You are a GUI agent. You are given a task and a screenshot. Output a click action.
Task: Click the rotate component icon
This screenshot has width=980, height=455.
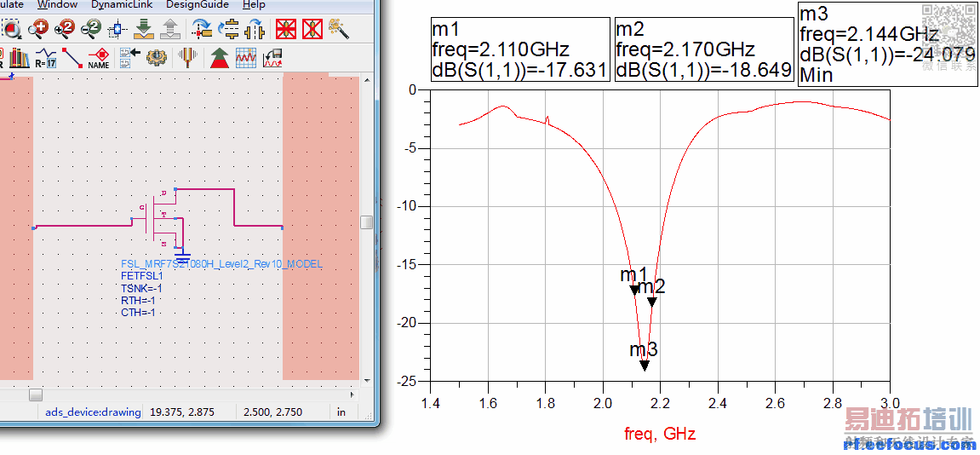coord(203,28)
